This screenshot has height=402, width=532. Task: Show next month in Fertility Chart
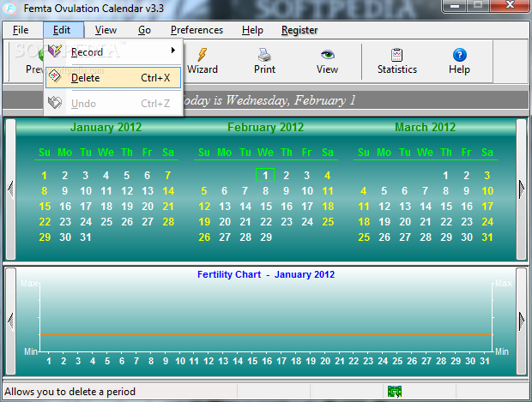coord(521,321)
